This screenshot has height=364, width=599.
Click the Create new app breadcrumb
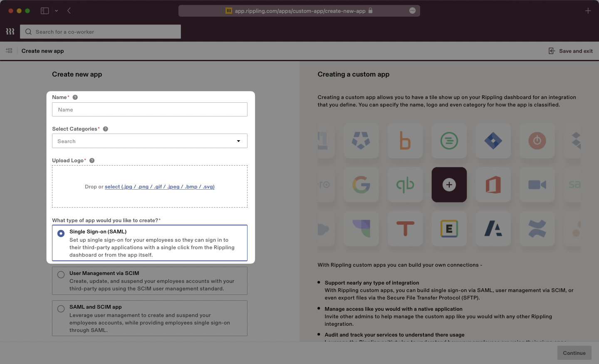42,51
